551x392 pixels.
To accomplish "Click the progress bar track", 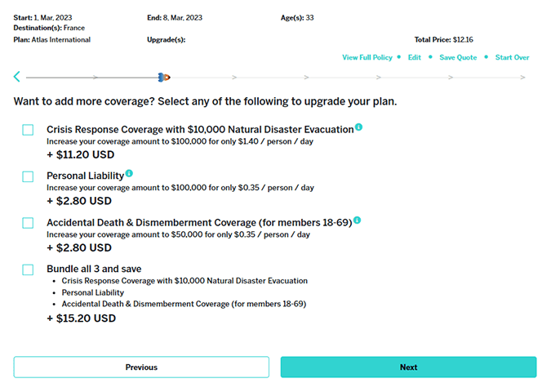I will (343, 78).
